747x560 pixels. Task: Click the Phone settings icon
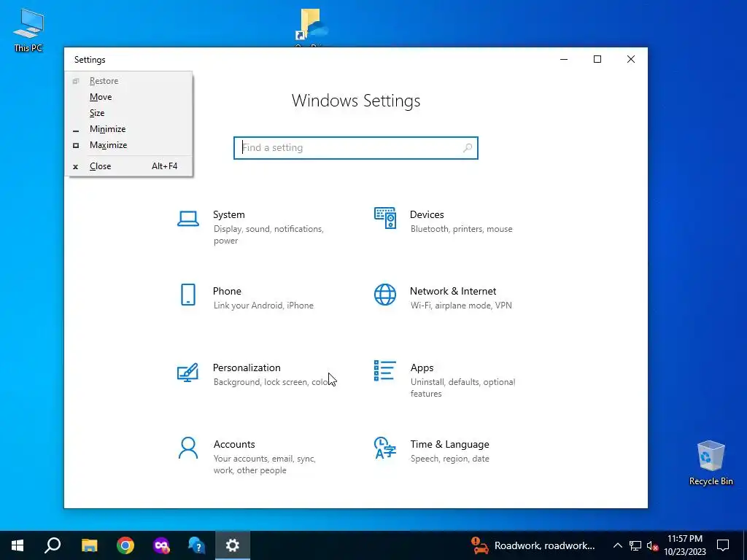[x=188, y=295]
